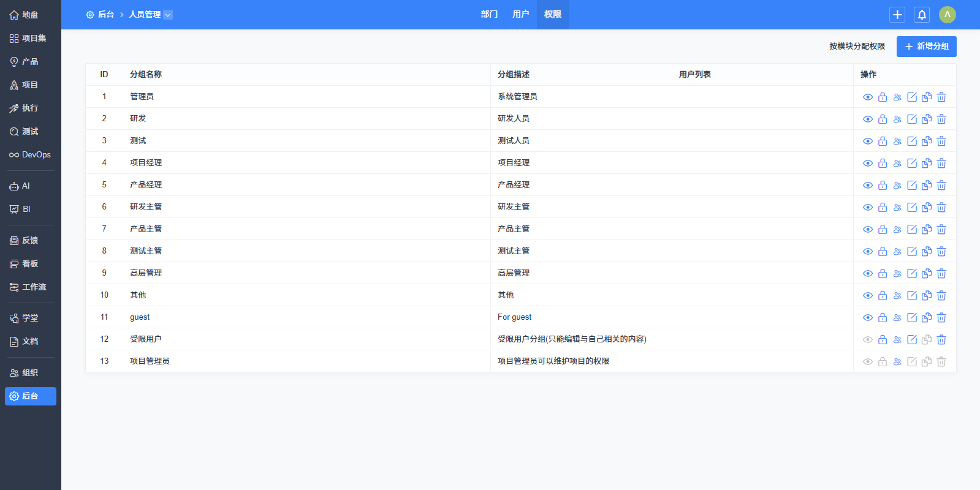Expand the 人员管理 dropdown in breadcrumb
Image resolution: width=980 pixels, height=490 pixels.
[x=168, y=15]
